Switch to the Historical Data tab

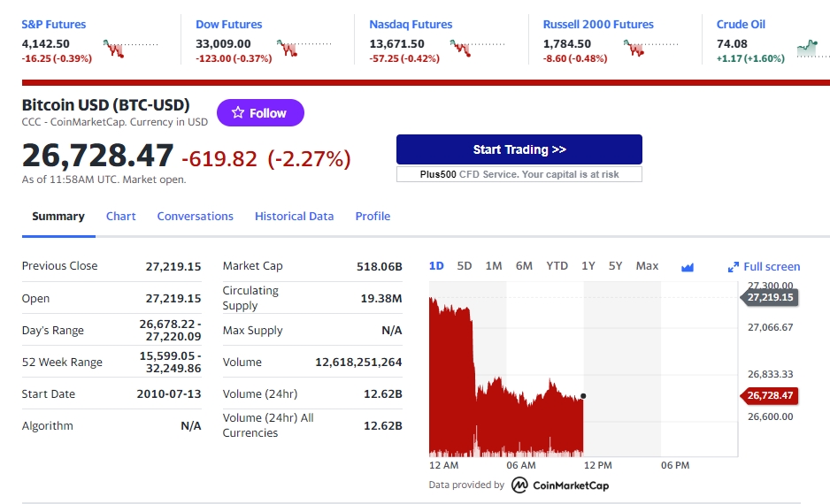295,217
